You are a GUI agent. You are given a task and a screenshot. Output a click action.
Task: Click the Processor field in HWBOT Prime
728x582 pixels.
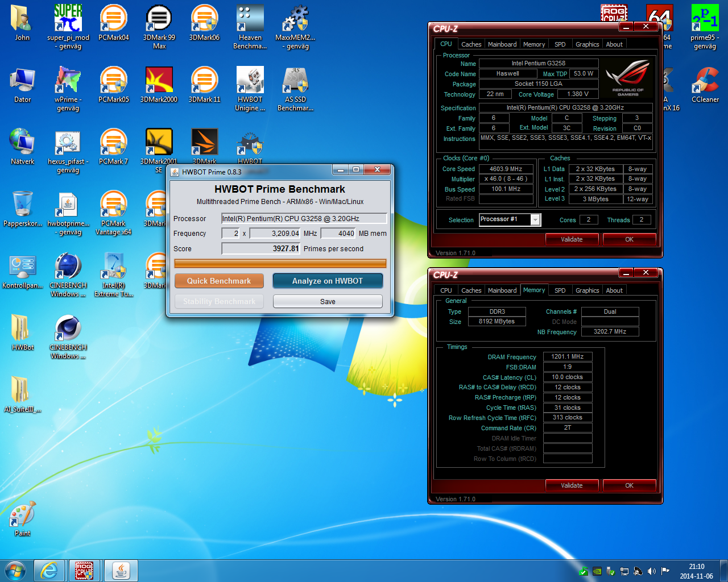(304, 218)
